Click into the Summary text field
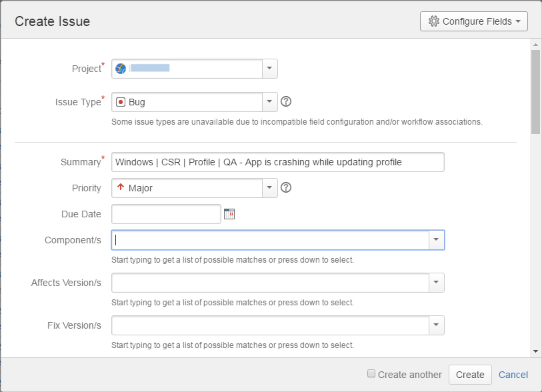This screenshot has height=392, width=542. point(277,162)
